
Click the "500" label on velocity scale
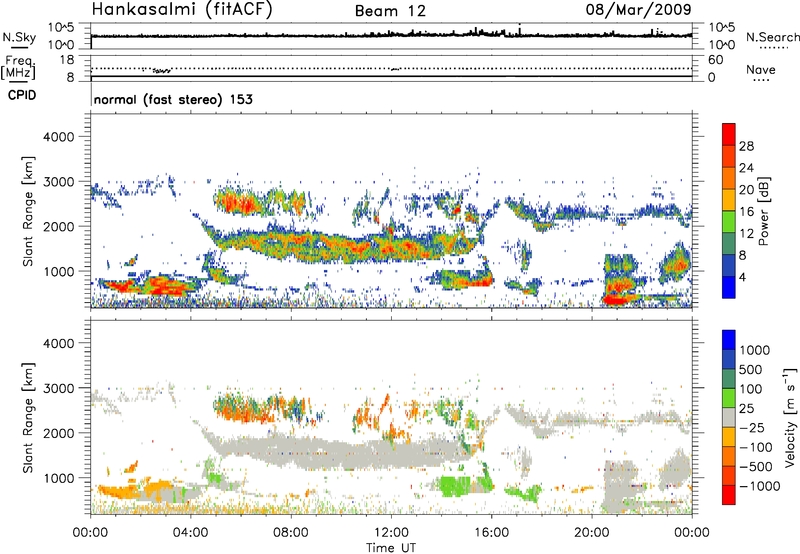tap(752, 370)
